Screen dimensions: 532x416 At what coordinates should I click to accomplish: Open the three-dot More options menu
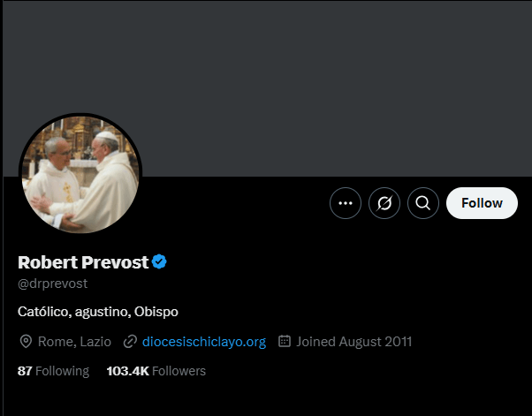click(x=346, y=203)
